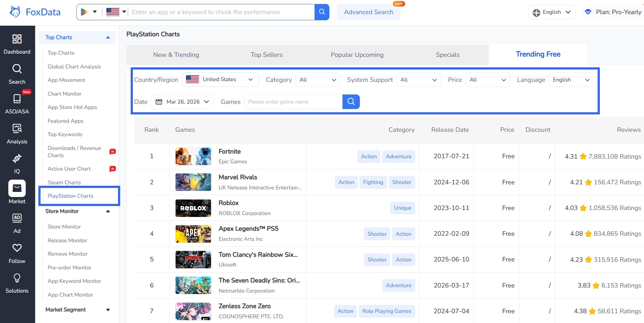
Task: Click the Role Playing Games tag
Action: [x=387, y=311]
